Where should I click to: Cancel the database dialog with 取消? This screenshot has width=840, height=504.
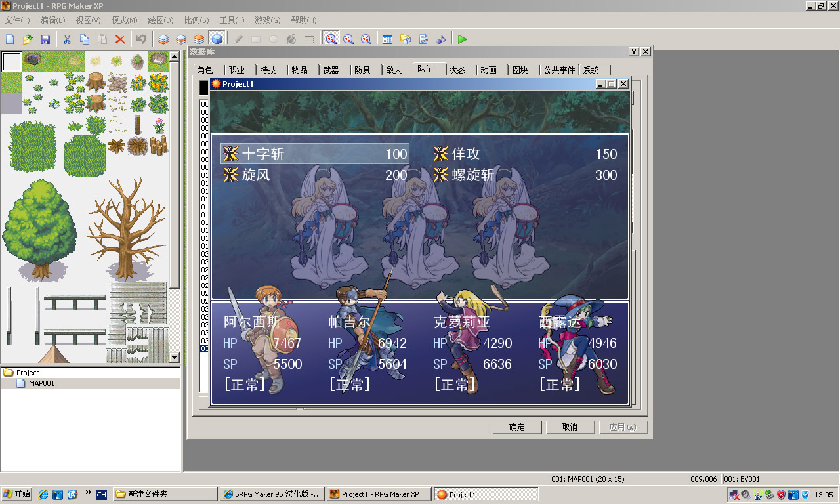click(570, 427)
